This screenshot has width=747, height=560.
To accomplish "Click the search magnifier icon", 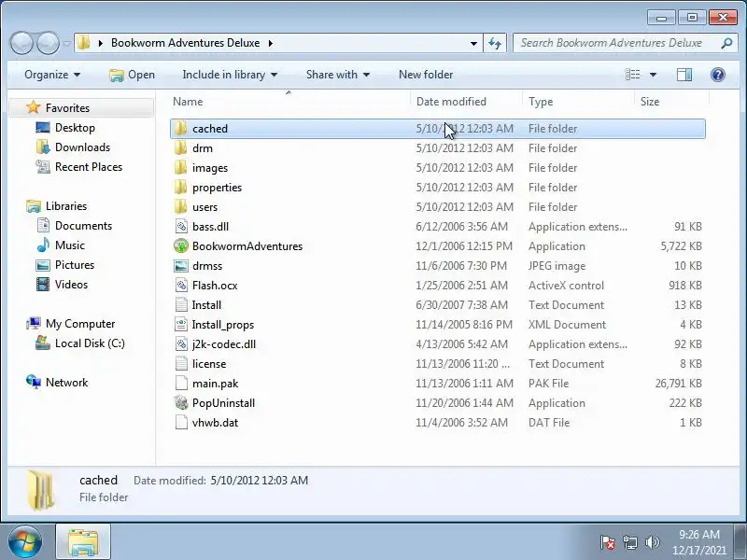I will tap(726, 43).
